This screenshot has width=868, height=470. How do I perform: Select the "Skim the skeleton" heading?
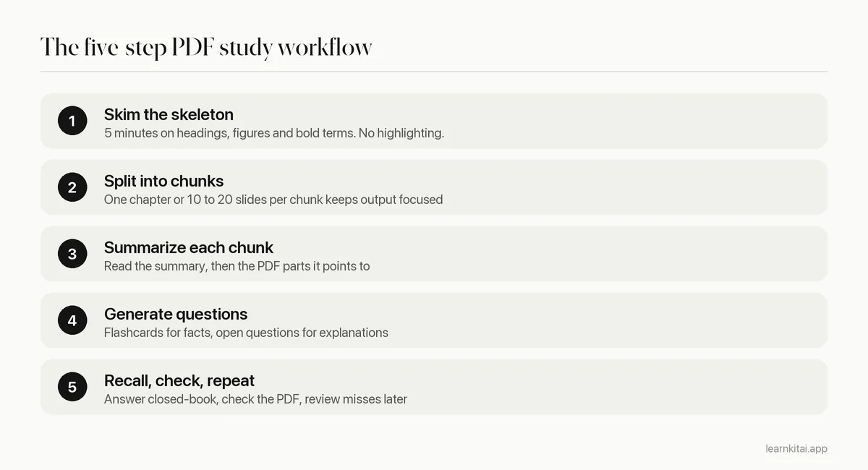[169, 114]
